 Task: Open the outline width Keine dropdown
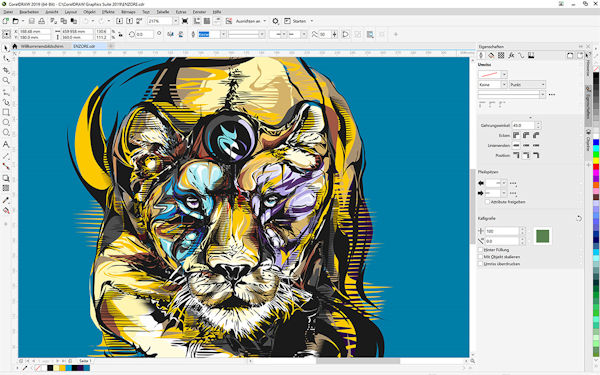(x=504, y=85)
